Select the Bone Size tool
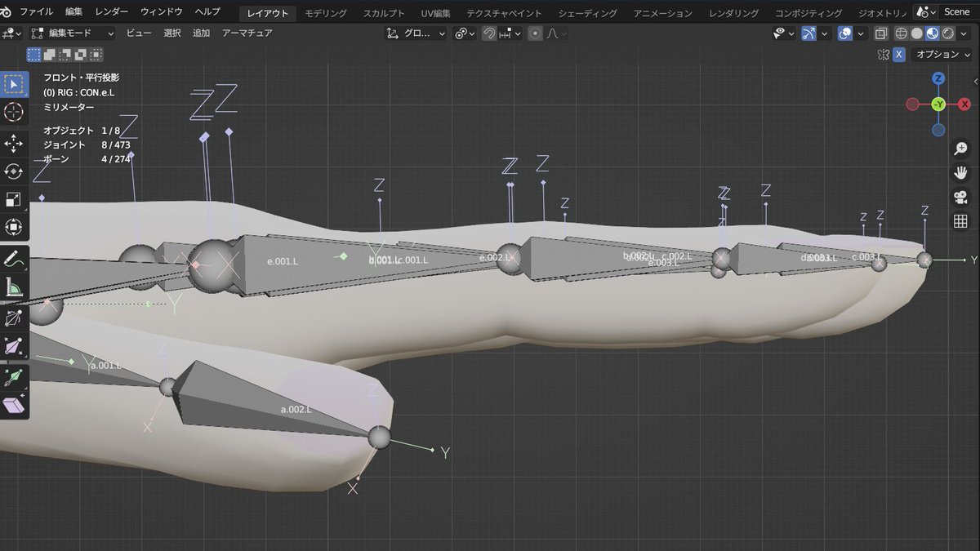The image size is (980, 551). click(14, 347)
